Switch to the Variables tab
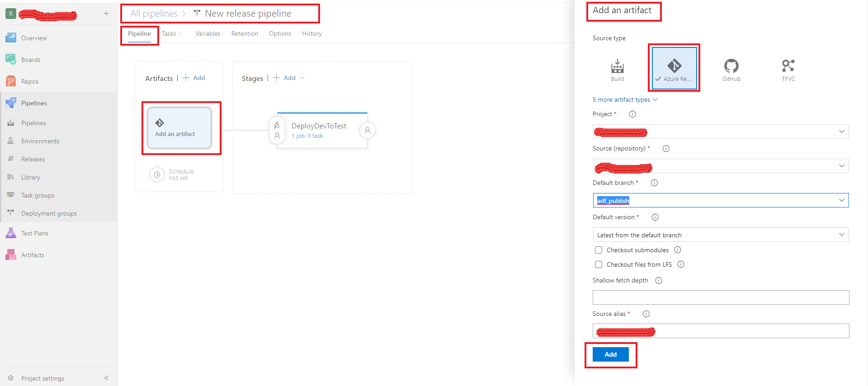The height and width of the screenshot is (386, 868). 208,33
